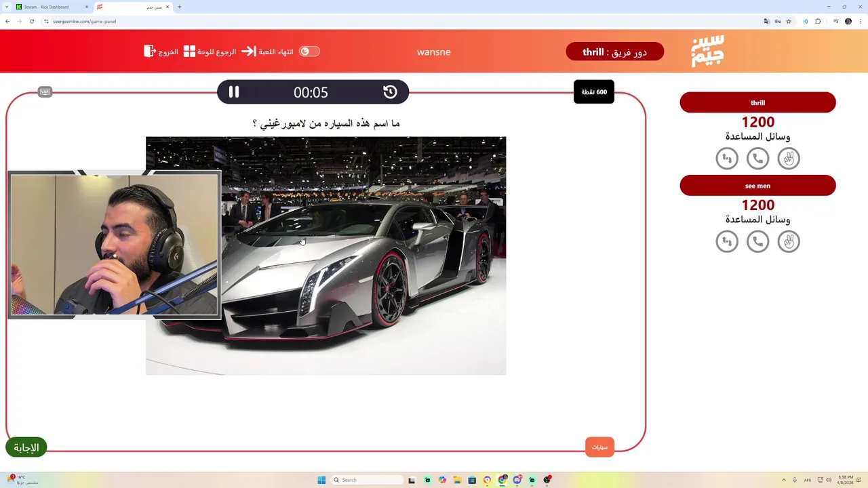
Task: Expand the tab search dropdown
Action: (x=7, y=7)
